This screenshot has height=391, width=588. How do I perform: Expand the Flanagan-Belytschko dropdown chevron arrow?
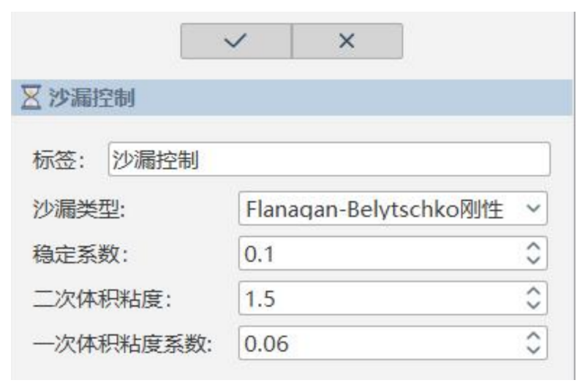pyautogui.click(x=533, y=210)
